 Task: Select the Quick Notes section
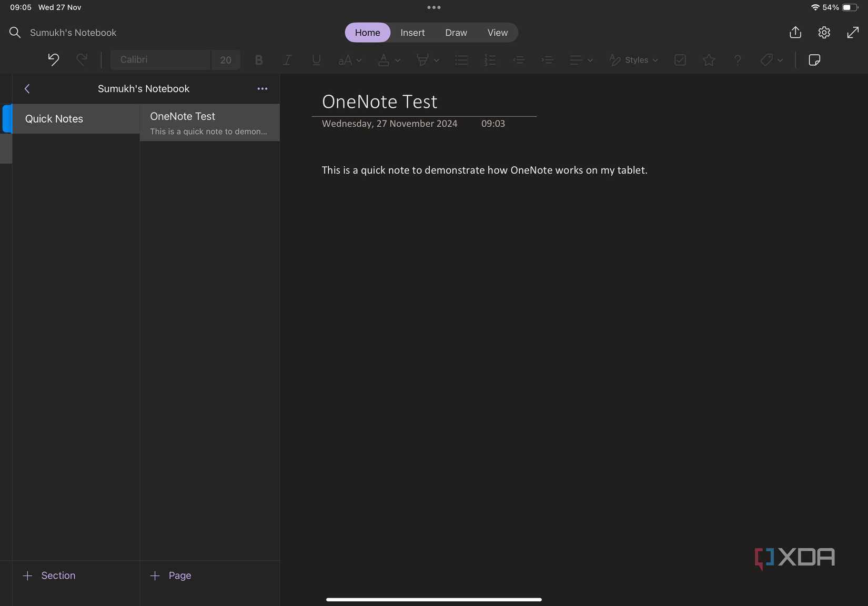tap(76, 119)
